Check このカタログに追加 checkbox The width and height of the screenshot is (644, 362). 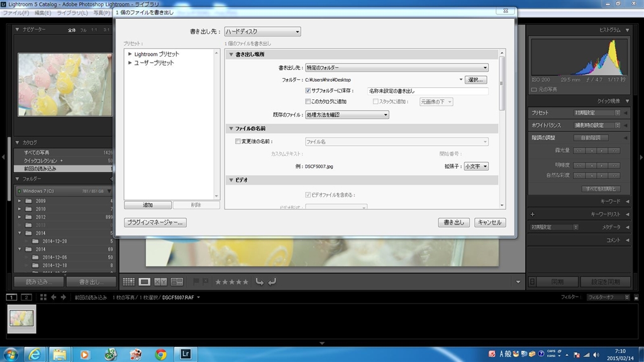(308, 101)
